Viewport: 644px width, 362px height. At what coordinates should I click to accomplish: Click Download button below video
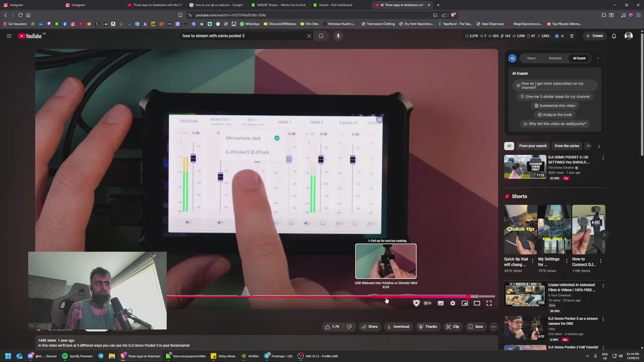[x=398, y=327]
